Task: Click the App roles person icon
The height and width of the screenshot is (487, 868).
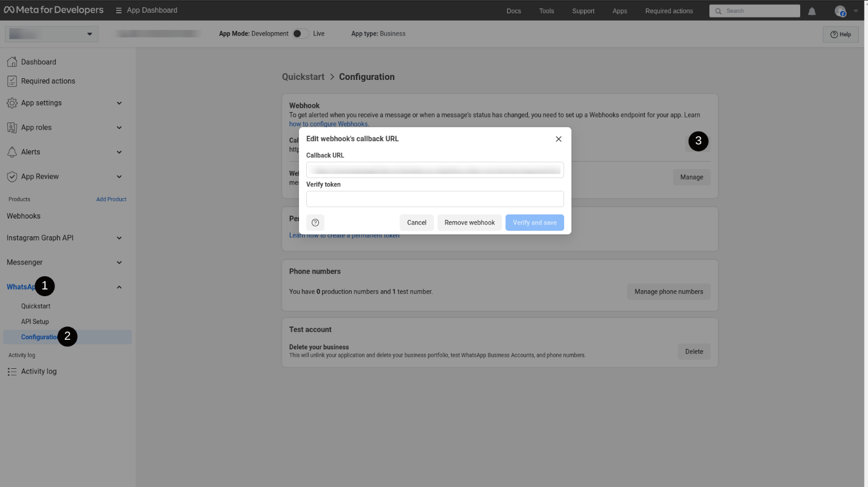Action: (x=12, y=127)
